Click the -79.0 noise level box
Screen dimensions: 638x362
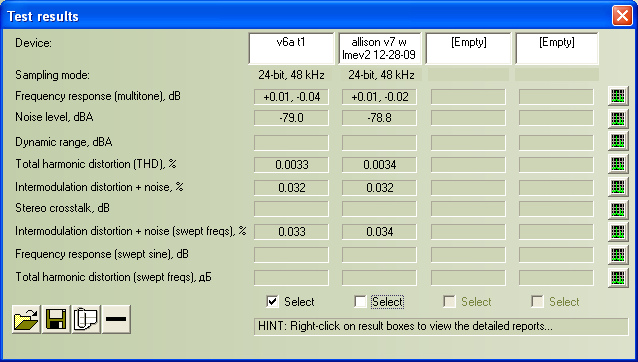[291, 118]
